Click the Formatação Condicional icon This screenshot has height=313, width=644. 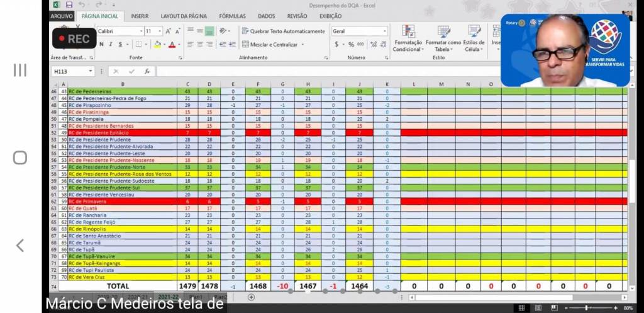click(x=408, y=32)
